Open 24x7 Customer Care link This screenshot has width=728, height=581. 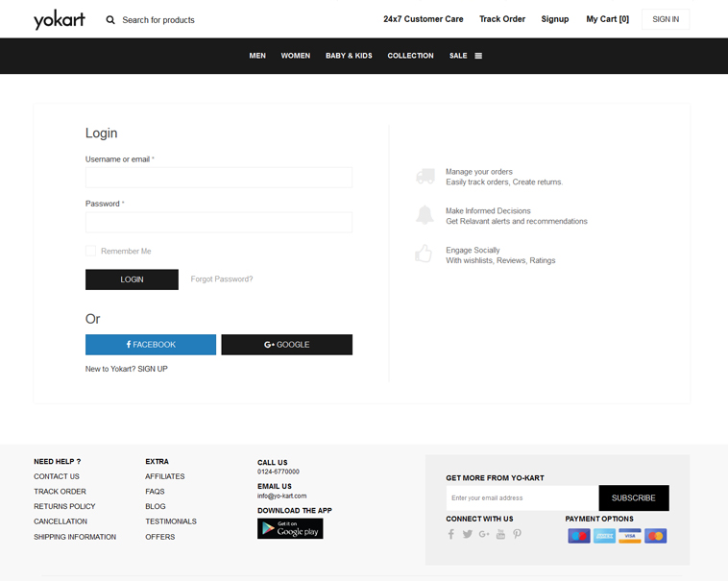coord(424,19)
